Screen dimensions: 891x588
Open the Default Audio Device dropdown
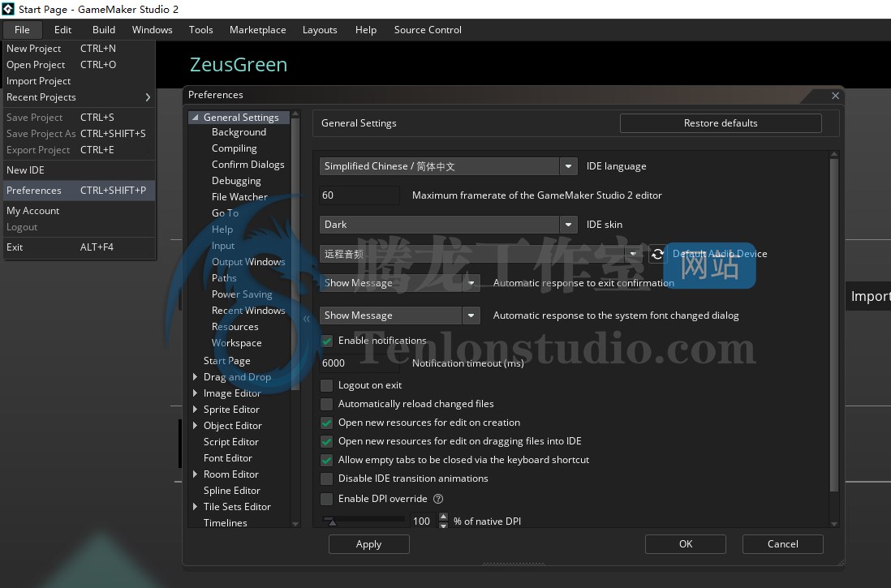coord(633,254)
